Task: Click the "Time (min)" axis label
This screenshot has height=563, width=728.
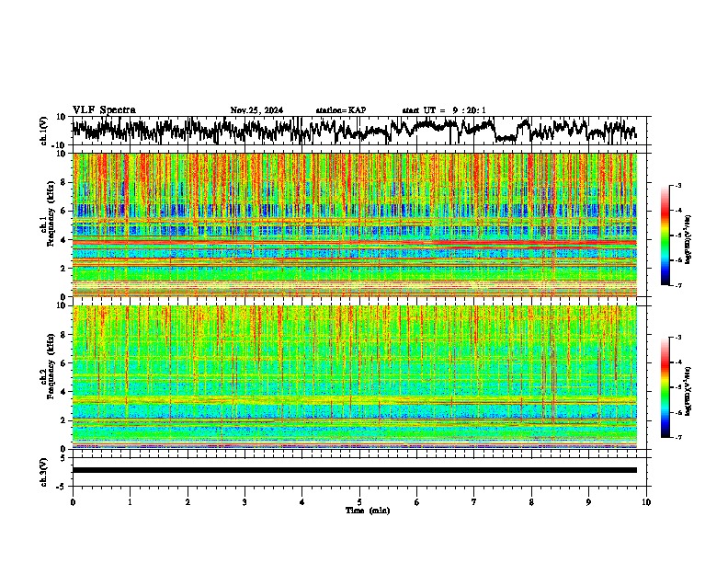Action: (368, 511)
